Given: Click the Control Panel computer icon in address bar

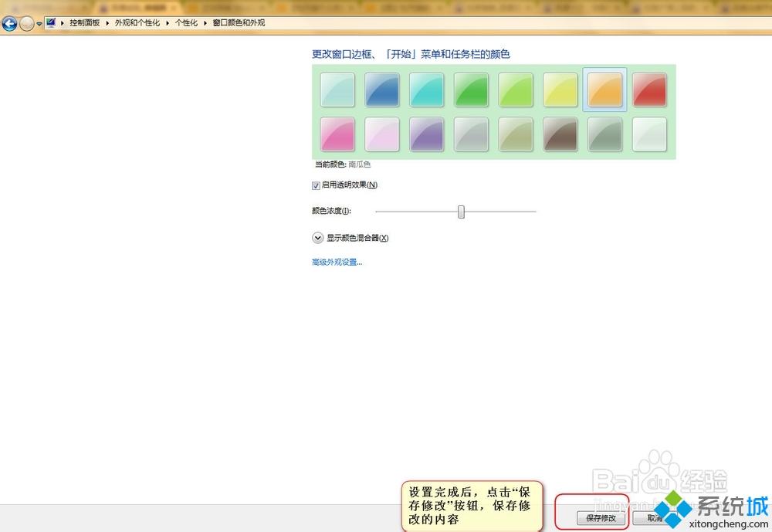Looking at the screenshot, I should pyautogui.click(x=51, y=22).
